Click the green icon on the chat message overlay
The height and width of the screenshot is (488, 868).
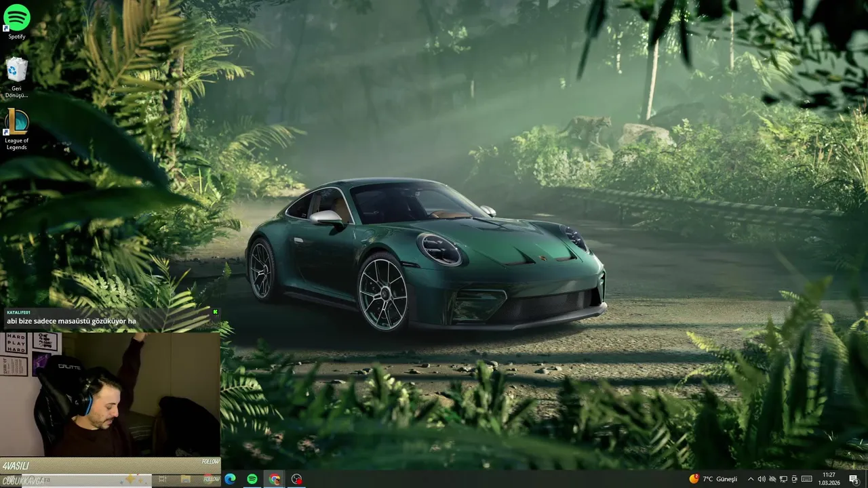click(215, 312)
